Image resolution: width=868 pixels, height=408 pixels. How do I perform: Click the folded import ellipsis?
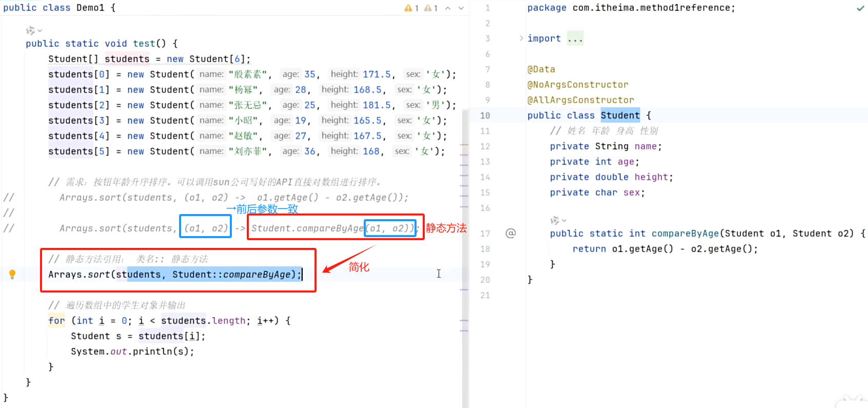point(575,38)
